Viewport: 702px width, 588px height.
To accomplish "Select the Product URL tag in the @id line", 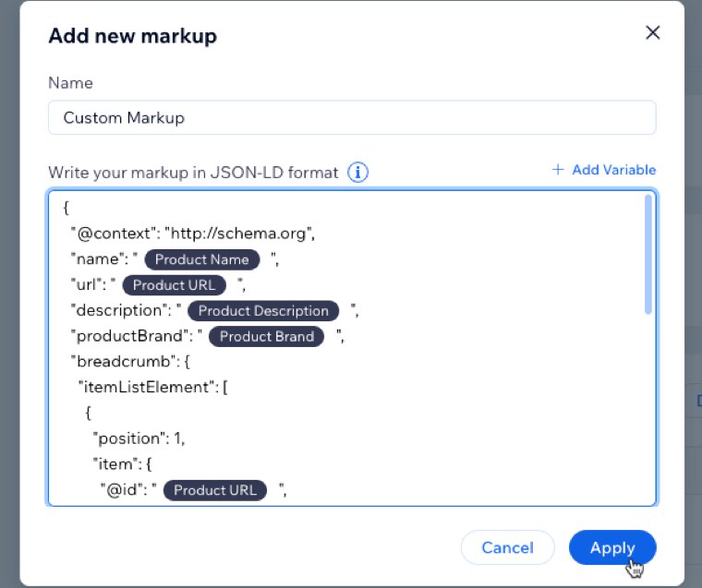I will (215, 490).
